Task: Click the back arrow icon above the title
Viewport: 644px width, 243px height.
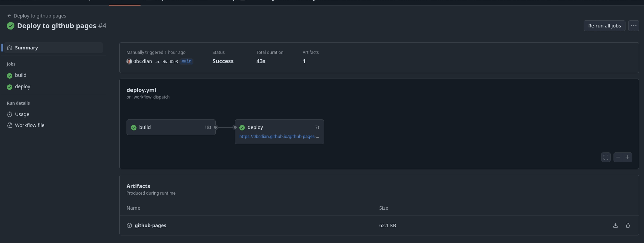Action: pos(9,16)
